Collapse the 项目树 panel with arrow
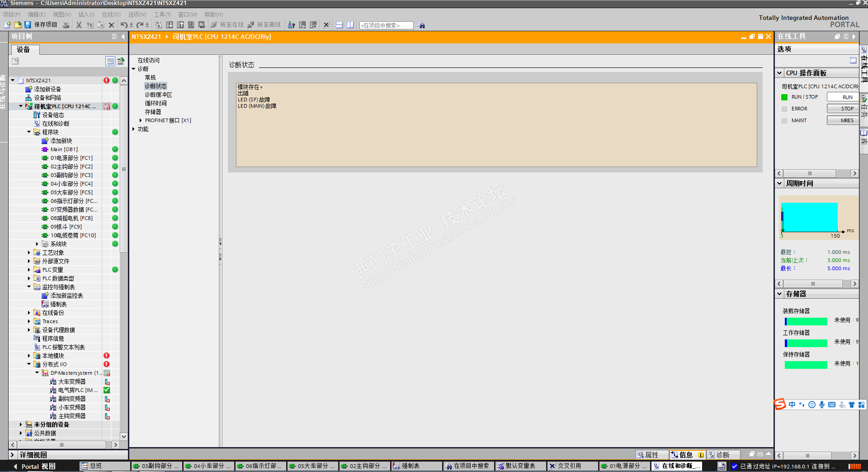 coord(123,37)
